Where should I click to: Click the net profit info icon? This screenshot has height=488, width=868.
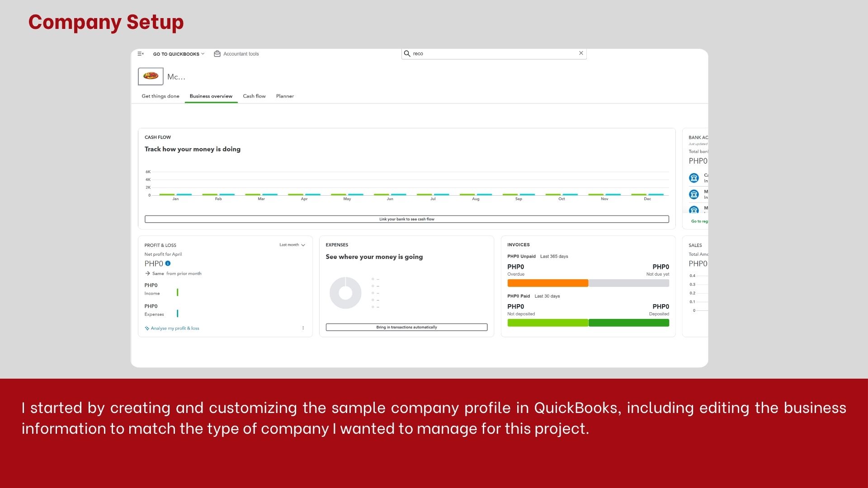168,263
